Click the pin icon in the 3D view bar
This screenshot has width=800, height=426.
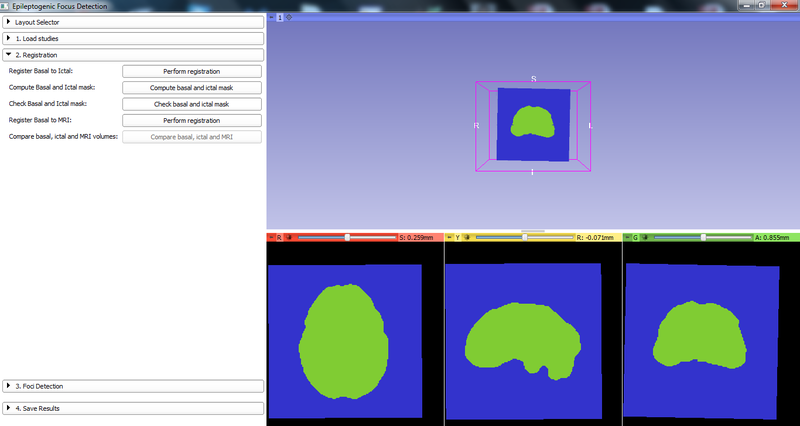(273, 17)
